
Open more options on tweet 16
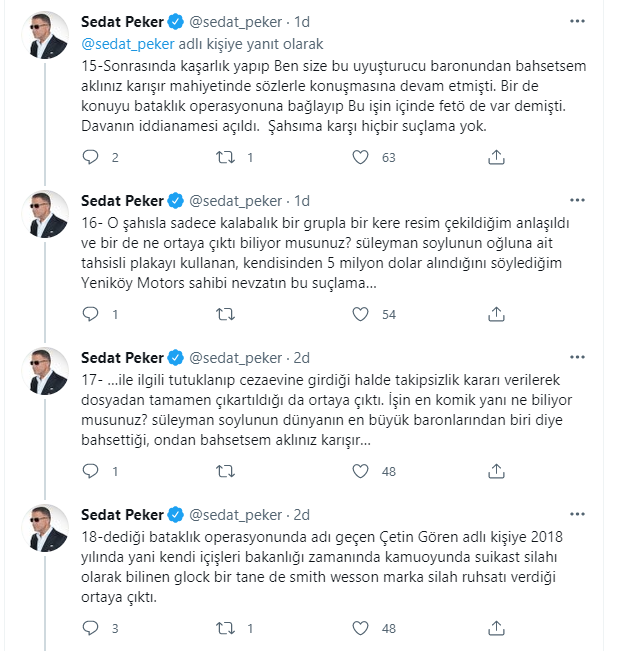(x=577, y=200)
